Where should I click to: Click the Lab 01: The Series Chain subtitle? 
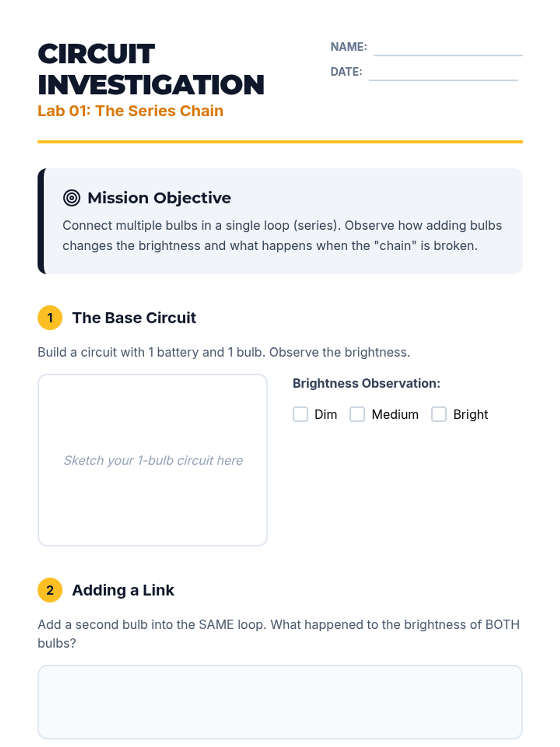[x=131, y=111]
